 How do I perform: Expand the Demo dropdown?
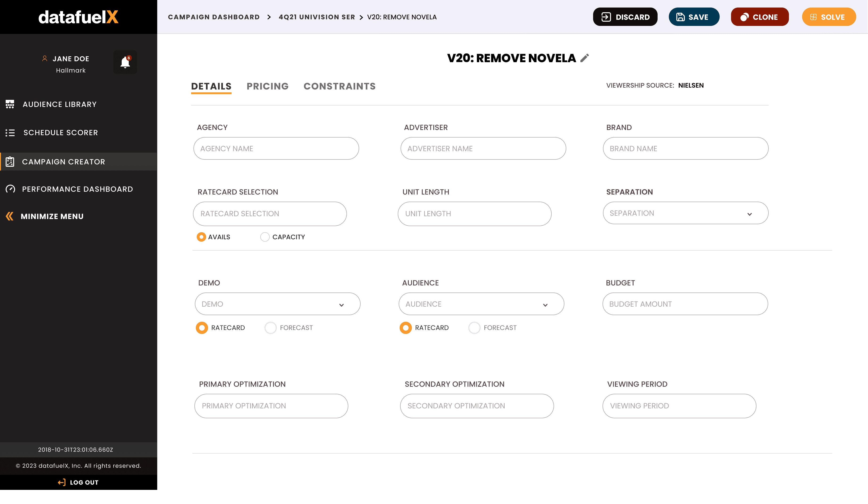click(278, 304)
